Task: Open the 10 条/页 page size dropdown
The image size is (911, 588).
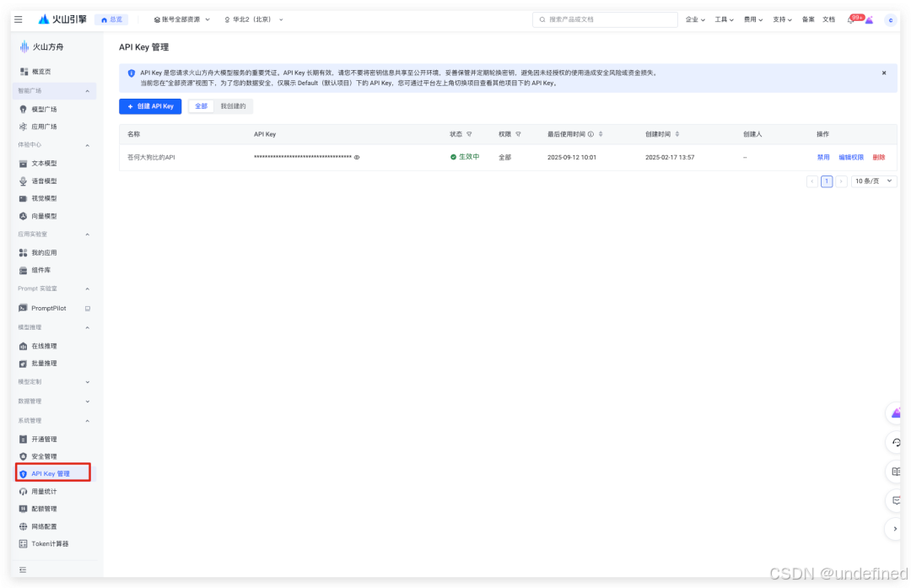Action: [874, 181]
